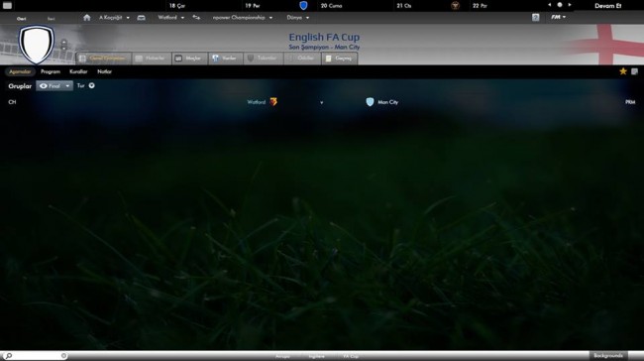Move the calendar forward with the right arrow

[570, 5]
